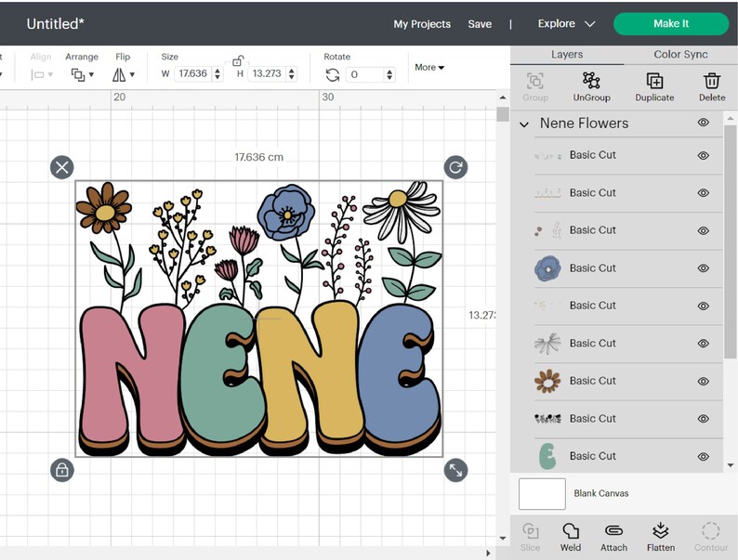The image size is (738, 560).
Task: Open the Explore machine dropdown
Action: 566,23
